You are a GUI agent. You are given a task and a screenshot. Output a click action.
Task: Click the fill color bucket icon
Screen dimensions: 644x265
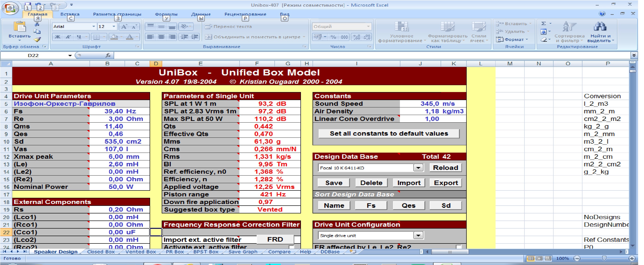[x=114, y=37]
